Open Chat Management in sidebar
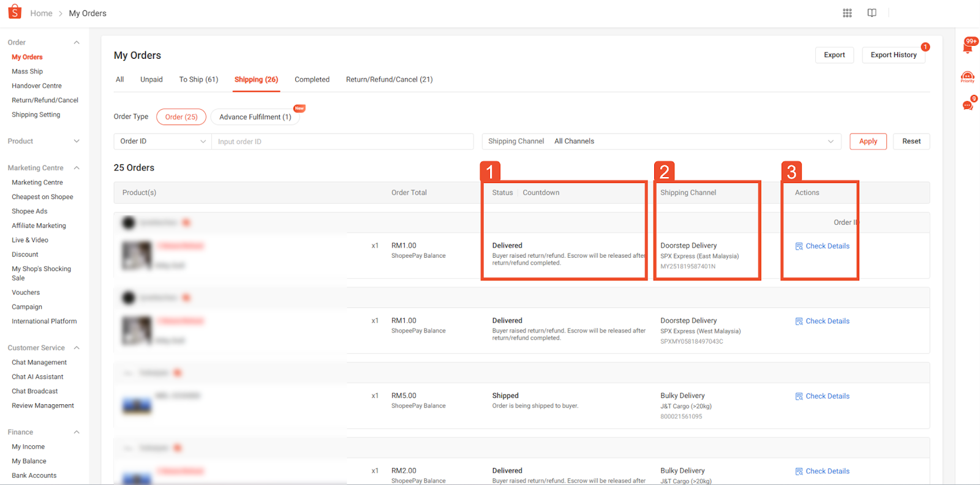This screenshot has width=980, height=485. point(39,363)
